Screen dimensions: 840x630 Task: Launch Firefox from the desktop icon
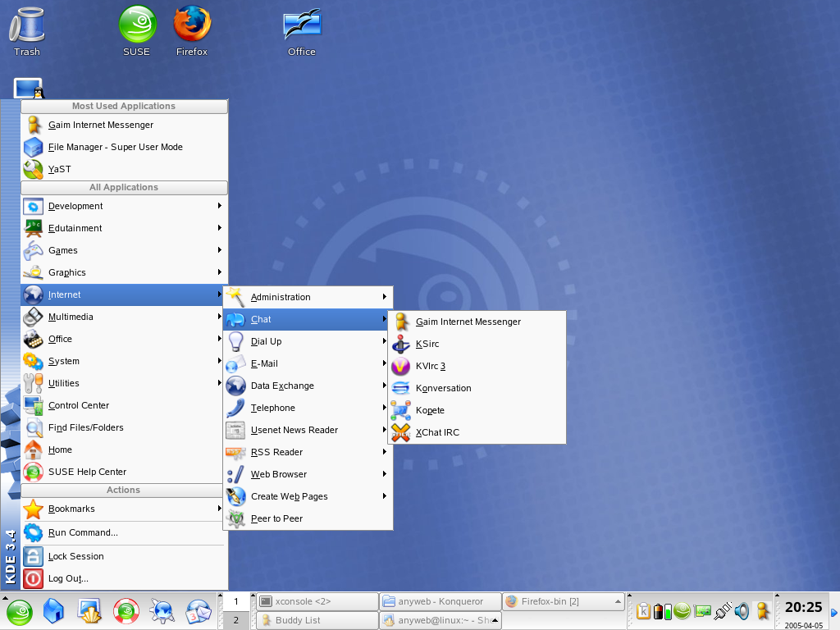coord(192,31)
